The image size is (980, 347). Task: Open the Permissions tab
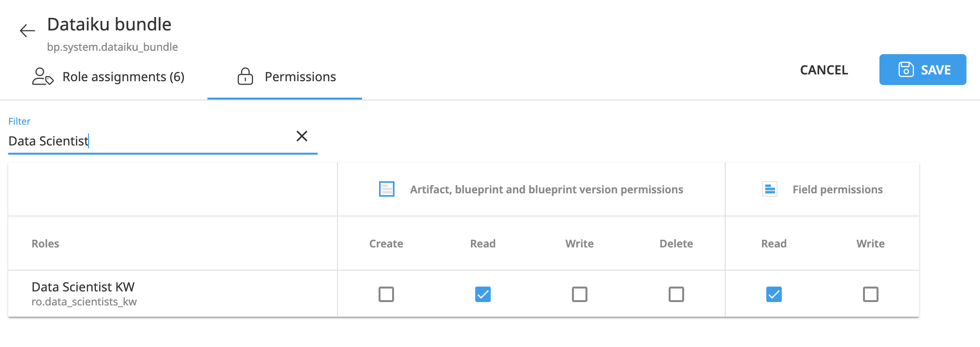coord(285,77)
